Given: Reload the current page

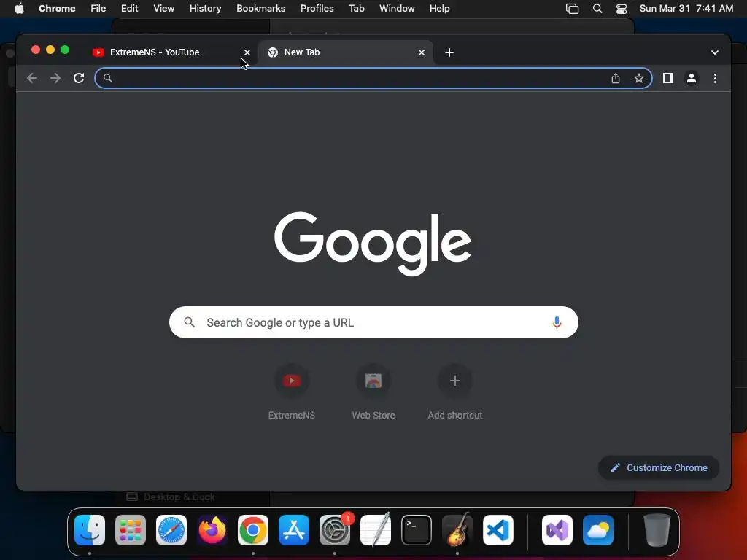Looking at the screenshot, I should click(79, 78).
